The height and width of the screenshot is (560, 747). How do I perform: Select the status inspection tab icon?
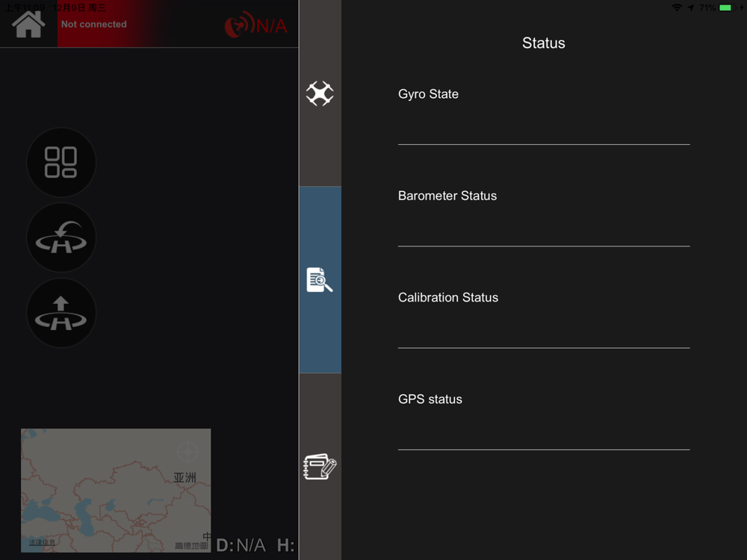320,279
